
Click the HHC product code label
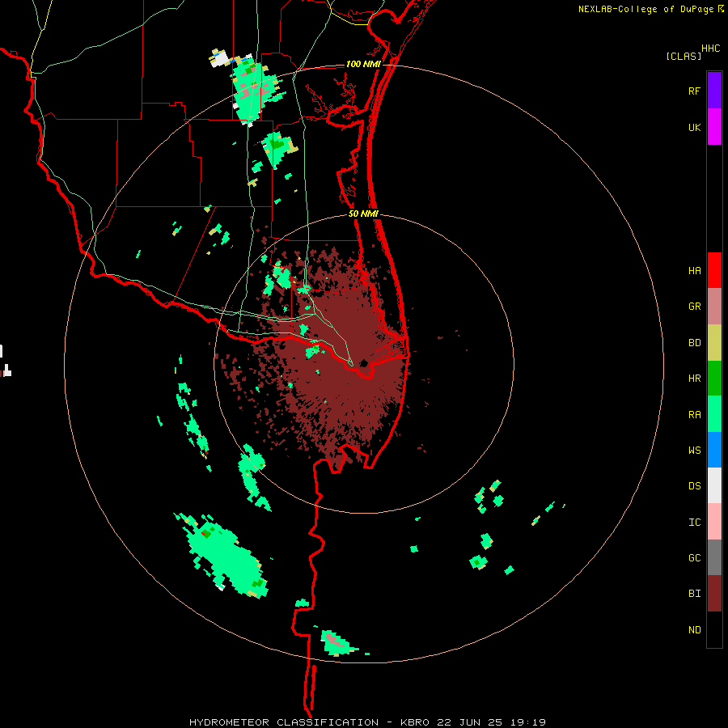(x=711, y=49)
